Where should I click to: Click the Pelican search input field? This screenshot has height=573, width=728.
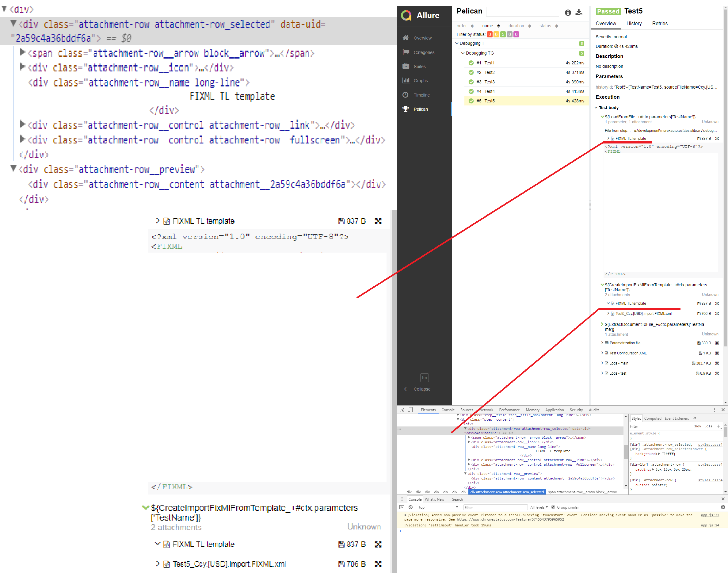pyautogui.click(x=522, y=11)
